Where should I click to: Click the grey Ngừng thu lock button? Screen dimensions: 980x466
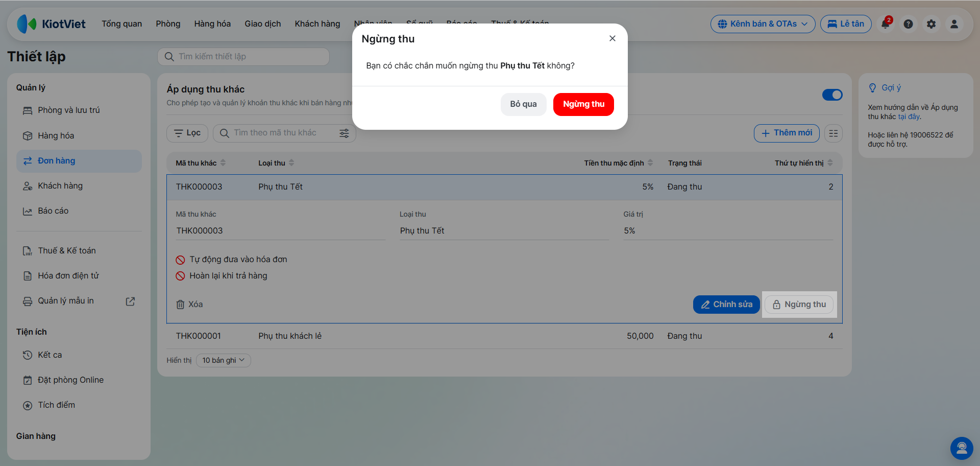[799, 305]
